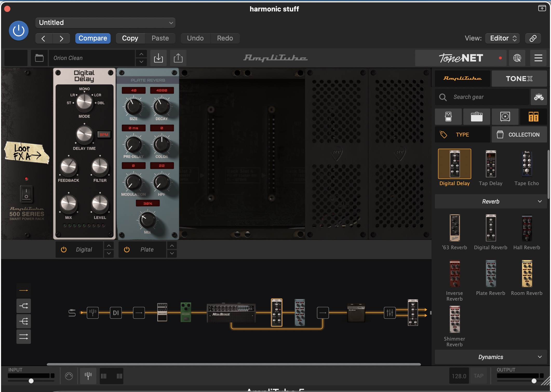Viewport: 551px width, 392px height.
Task: Click the export preset share icon
Action: click(178, 58)
